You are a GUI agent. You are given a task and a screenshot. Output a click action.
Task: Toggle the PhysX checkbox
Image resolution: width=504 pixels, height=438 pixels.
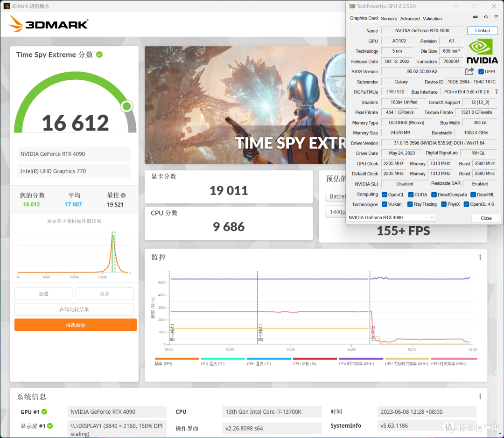(x=444, y=204)
